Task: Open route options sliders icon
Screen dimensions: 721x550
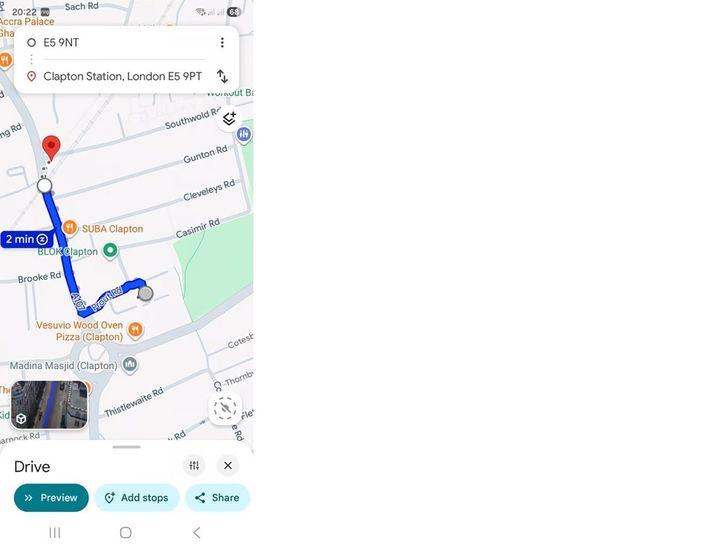Action: 194,465
